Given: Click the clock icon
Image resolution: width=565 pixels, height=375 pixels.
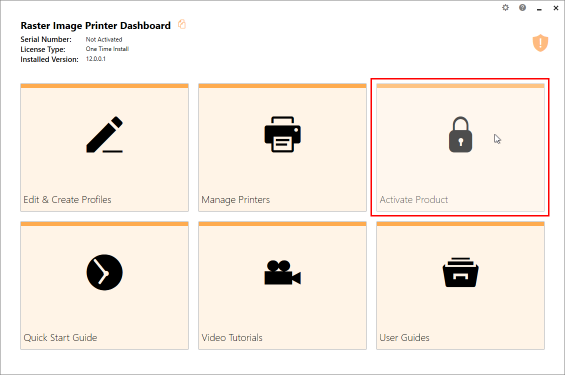Looking at the screenshot, I should tap(104, 272).
